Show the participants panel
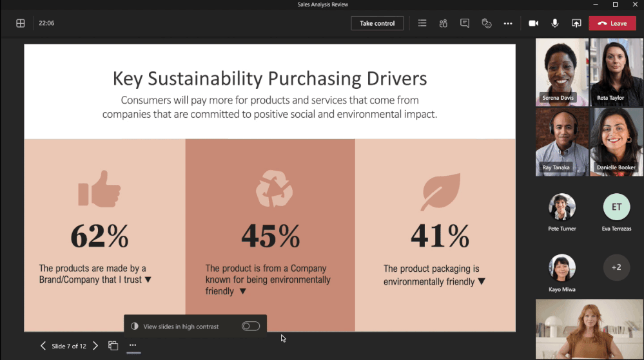The height and width of the screenshot is (360, 644). pyautogui.click(x=443, y=23)
